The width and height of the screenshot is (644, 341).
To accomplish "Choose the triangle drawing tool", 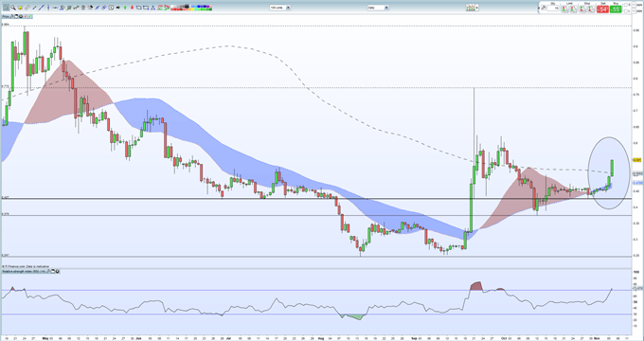I will pyautogui.click(x=152, y=8).
